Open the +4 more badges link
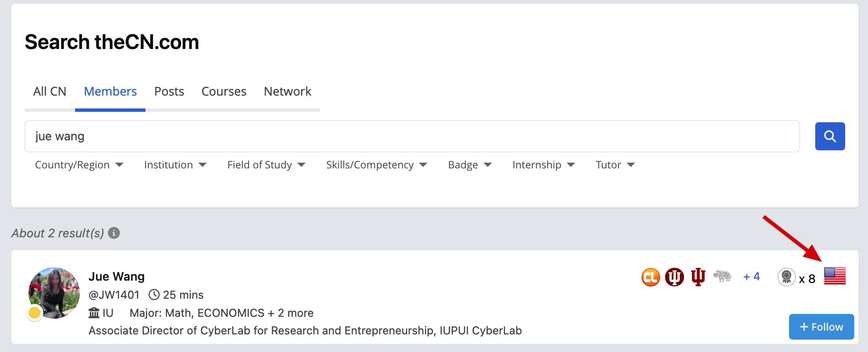 click(752, 276)
